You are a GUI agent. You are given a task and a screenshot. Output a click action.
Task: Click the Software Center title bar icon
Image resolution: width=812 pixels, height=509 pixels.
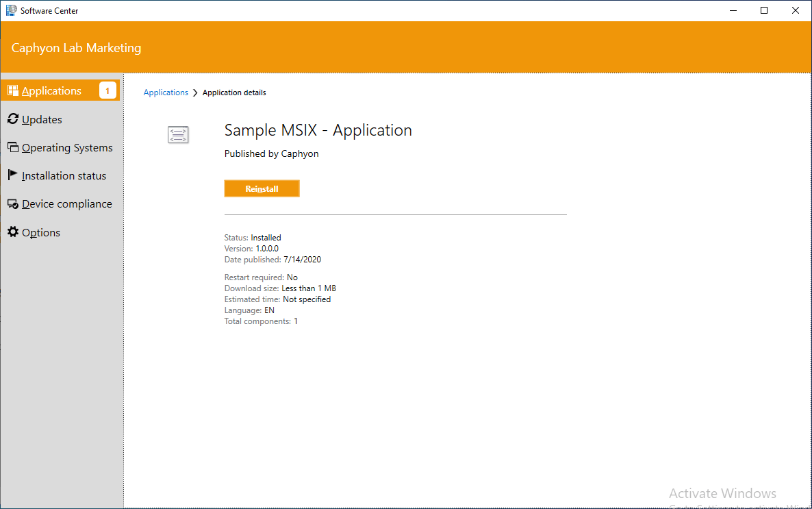[x=11, y=10]
